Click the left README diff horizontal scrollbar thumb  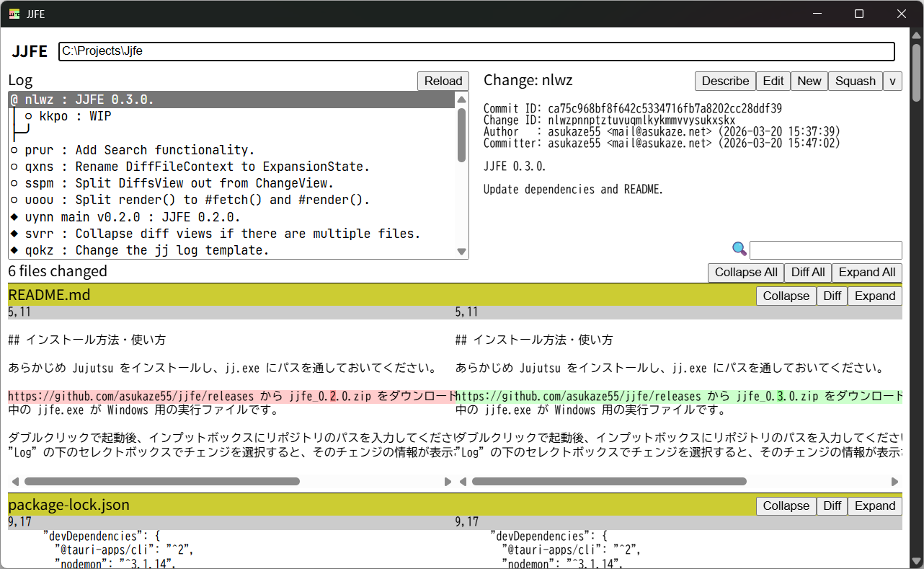162,481
